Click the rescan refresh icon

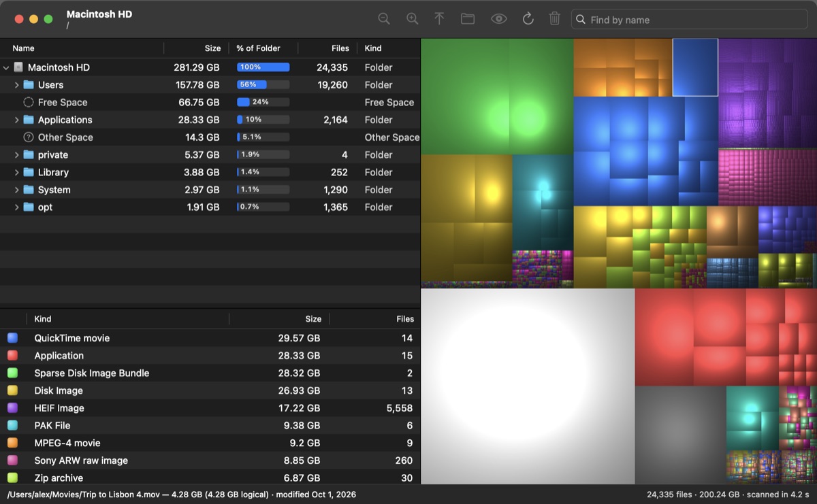[528, 19]
